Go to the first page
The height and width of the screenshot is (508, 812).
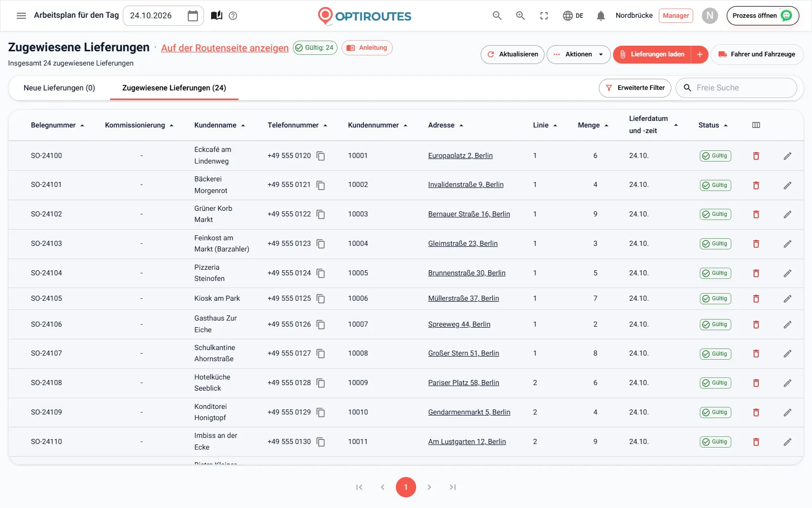point(359,487)
